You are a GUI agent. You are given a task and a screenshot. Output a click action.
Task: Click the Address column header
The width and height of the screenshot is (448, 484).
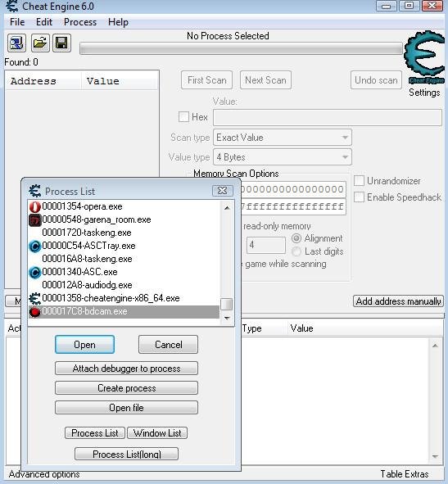(43, 81)
